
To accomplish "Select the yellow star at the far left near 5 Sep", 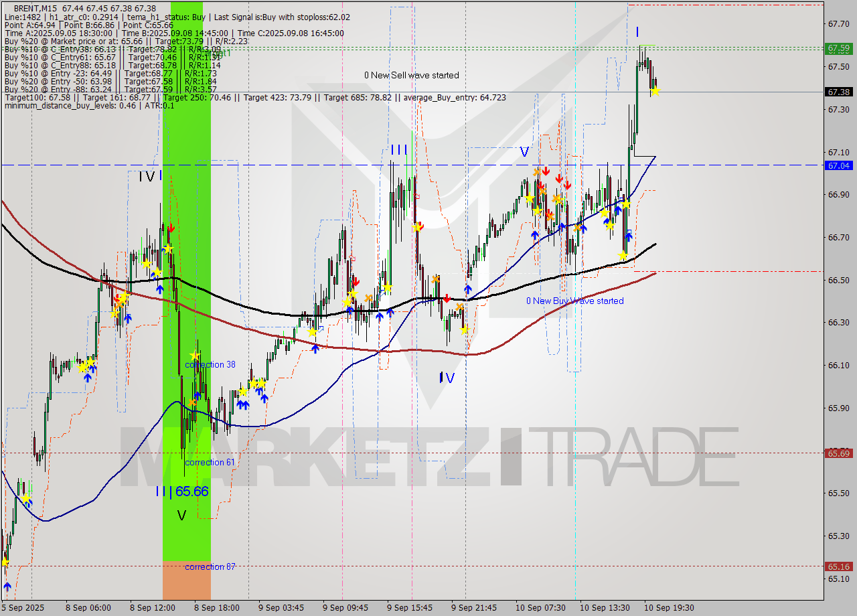I will tap(25, 499).
